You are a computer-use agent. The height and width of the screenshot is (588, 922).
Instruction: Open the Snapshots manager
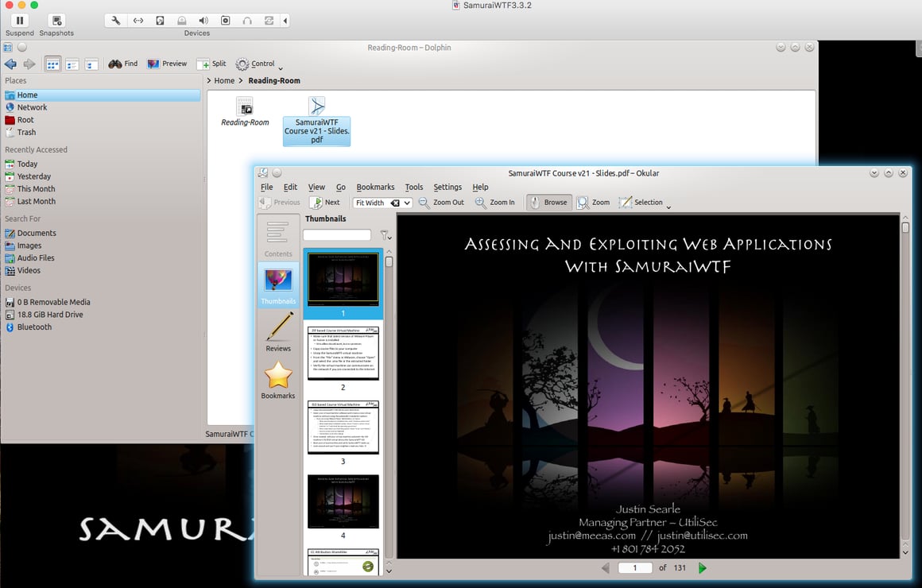pyautogui.click(x=56, y=21)
